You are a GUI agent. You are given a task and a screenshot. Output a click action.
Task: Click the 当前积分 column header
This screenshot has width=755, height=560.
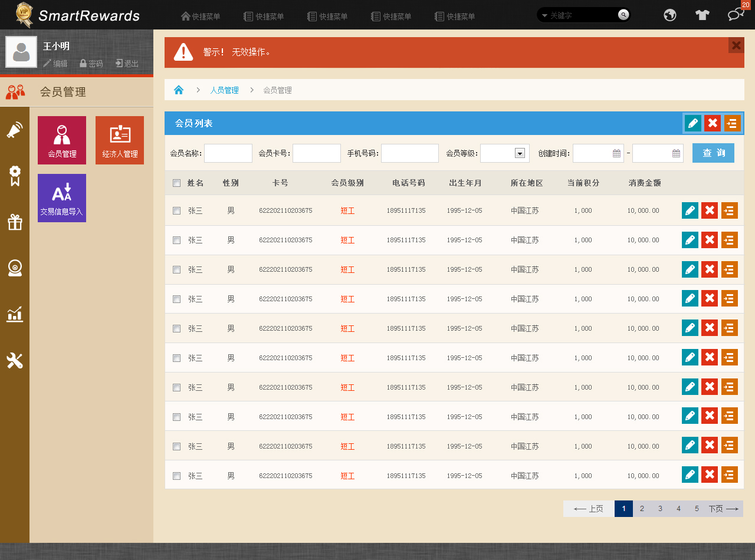click(583, 183)
